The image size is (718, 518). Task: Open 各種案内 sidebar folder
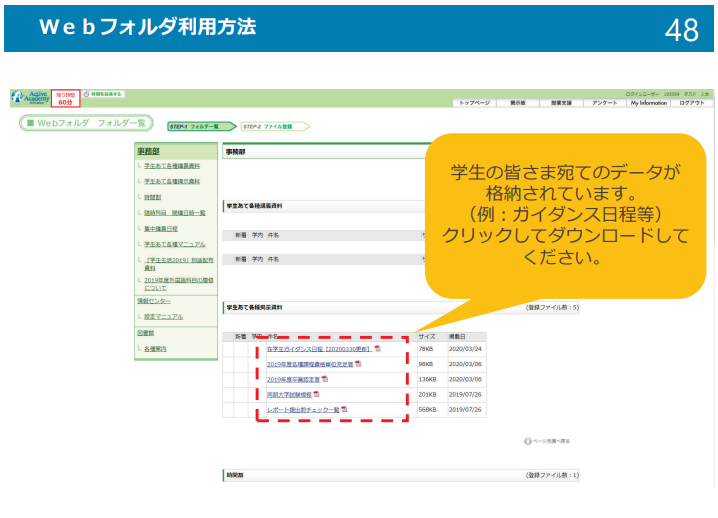[x=155, y=349]
